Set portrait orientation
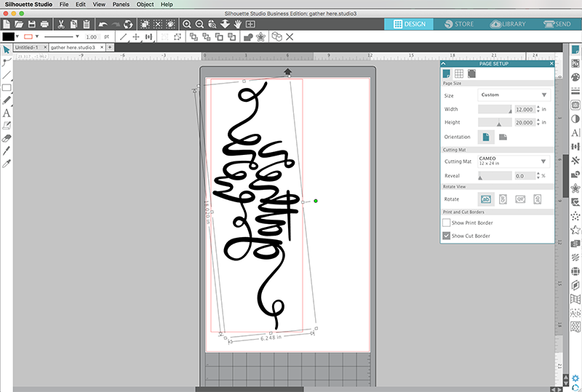The width and height of the screenshot is (582, 392). tap(486, 137)
